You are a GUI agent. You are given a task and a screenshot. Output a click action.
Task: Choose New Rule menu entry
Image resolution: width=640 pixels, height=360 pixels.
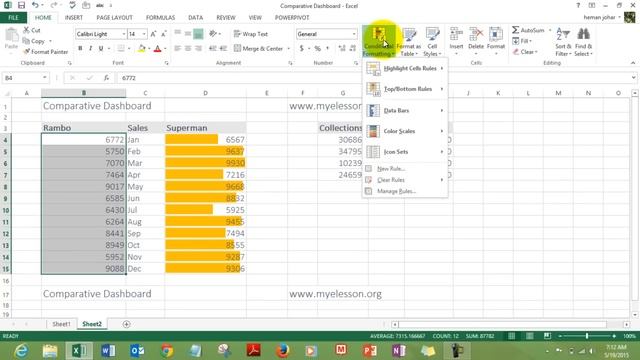[x=405, y=169]
